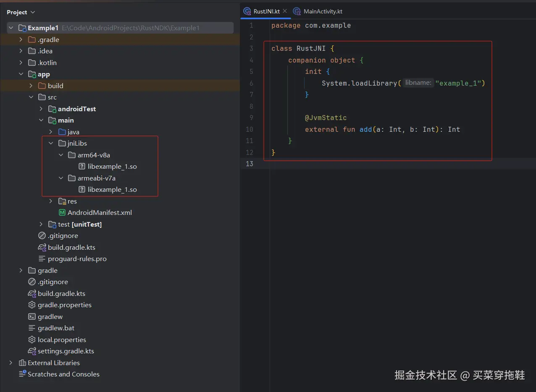This screenshot has height=392, width=536.
Task: Click the Scratches and Consoles icon
Action: (23, 374)
